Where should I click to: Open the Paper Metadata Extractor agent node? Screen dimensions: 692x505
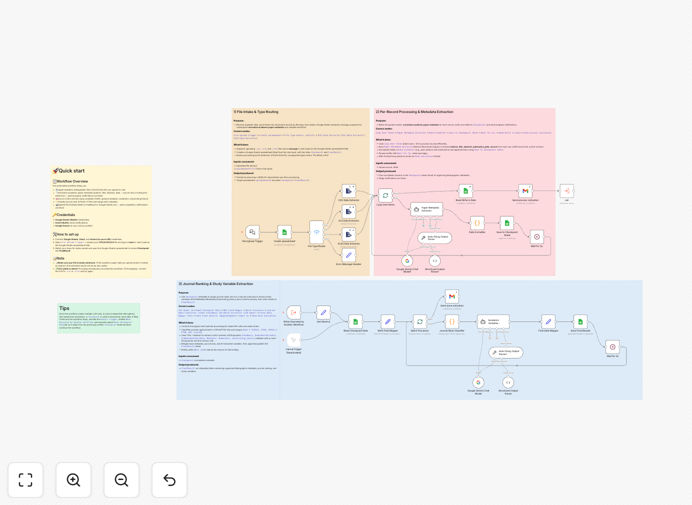tap(426, 209)
